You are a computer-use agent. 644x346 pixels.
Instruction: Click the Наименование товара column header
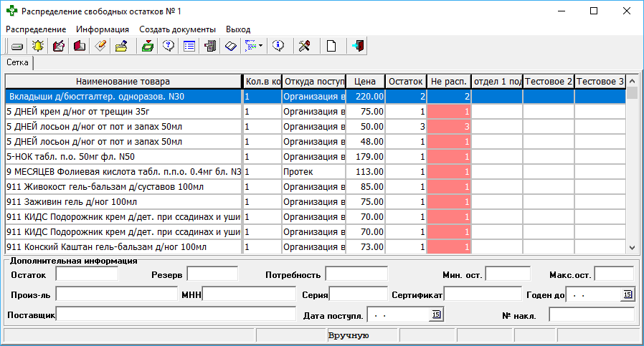(123, 81)
